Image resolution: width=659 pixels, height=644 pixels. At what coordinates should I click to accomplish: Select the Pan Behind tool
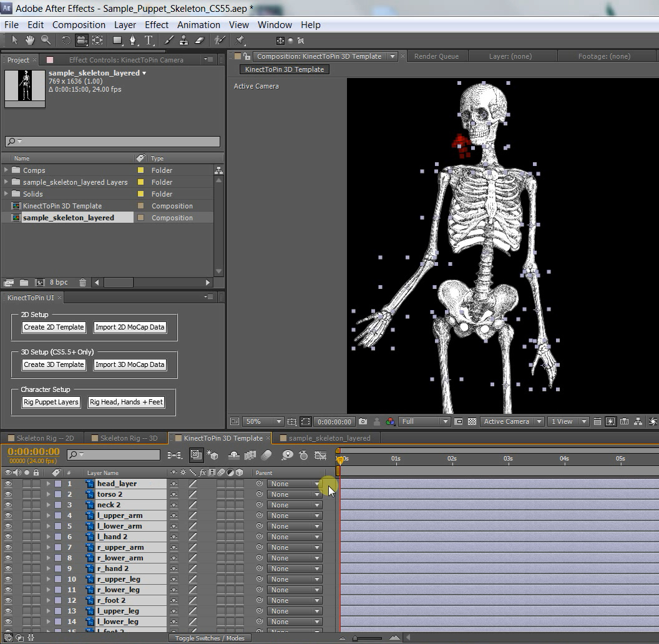pyautogui.click(x=97, y=41)
